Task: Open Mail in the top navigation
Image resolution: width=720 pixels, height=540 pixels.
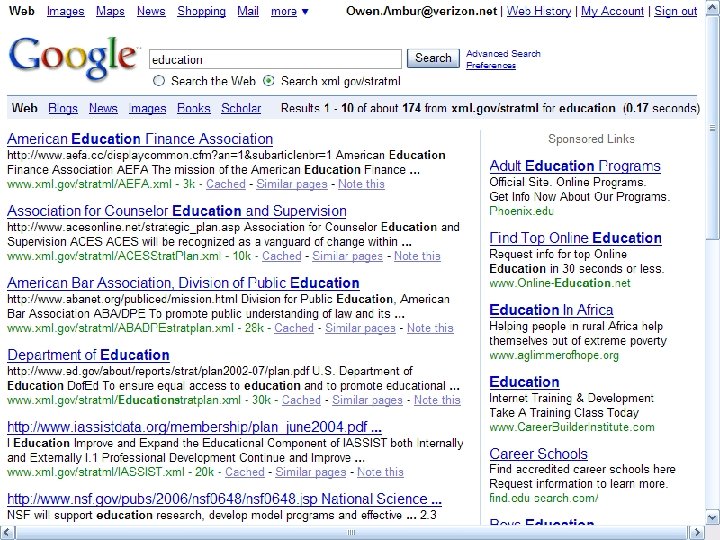Action: pos(248,11)
